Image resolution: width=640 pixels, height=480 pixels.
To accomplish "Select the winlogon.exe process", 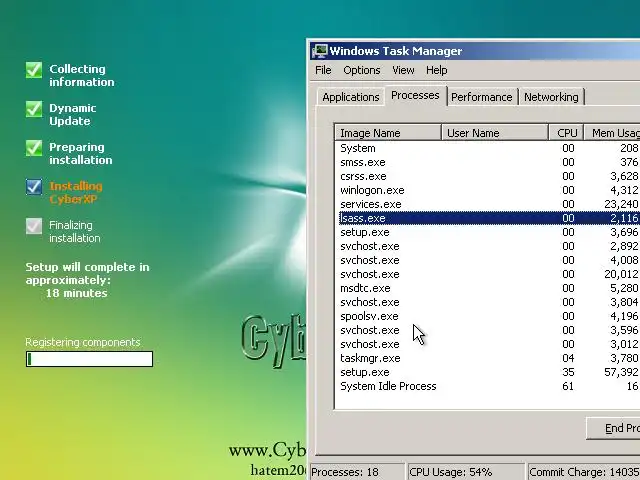I will [x=488, y=190].
